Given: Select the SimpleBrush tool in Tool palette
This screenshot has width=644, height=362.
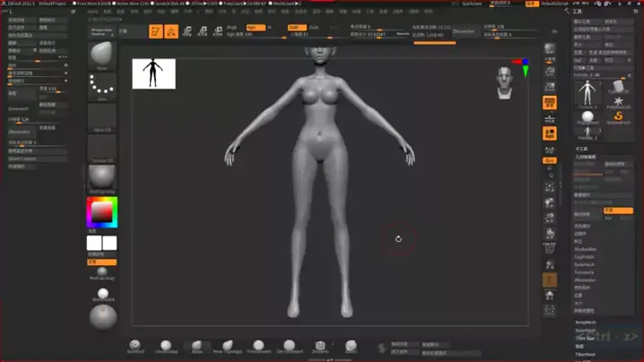Looking at the screenshot, I should pyautogui.click(x=618, y=116).
